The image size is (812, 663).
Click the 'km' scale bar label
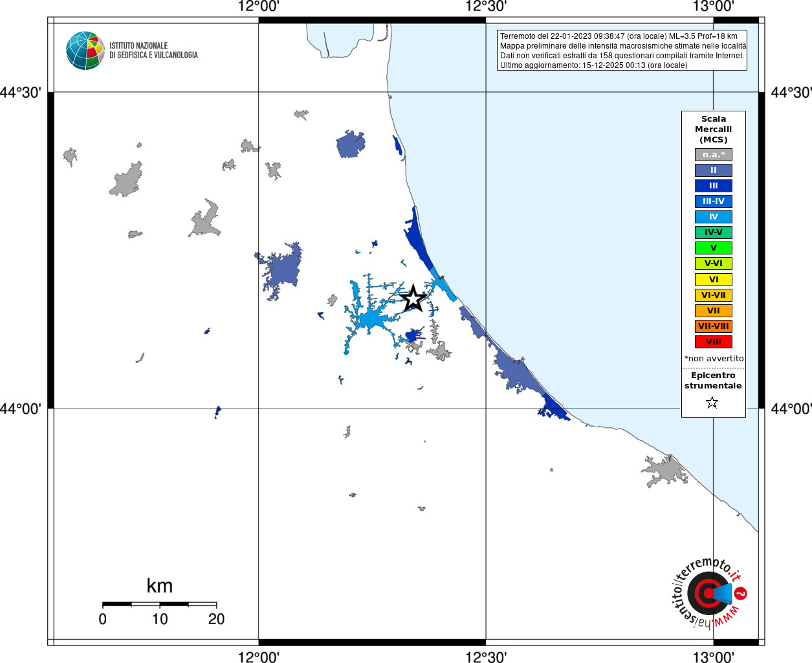(159, 586)
